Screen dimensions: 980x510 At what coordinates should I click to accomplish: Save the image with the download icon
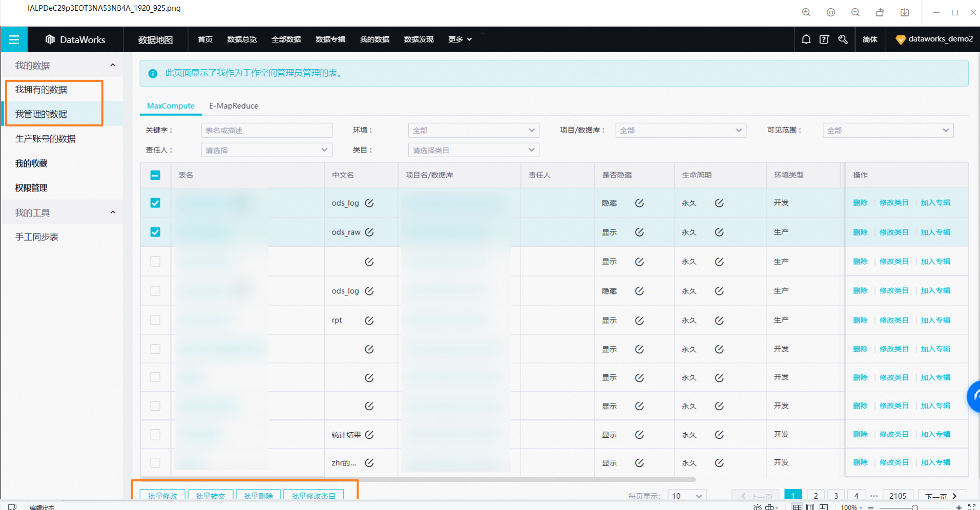point(905,12)
